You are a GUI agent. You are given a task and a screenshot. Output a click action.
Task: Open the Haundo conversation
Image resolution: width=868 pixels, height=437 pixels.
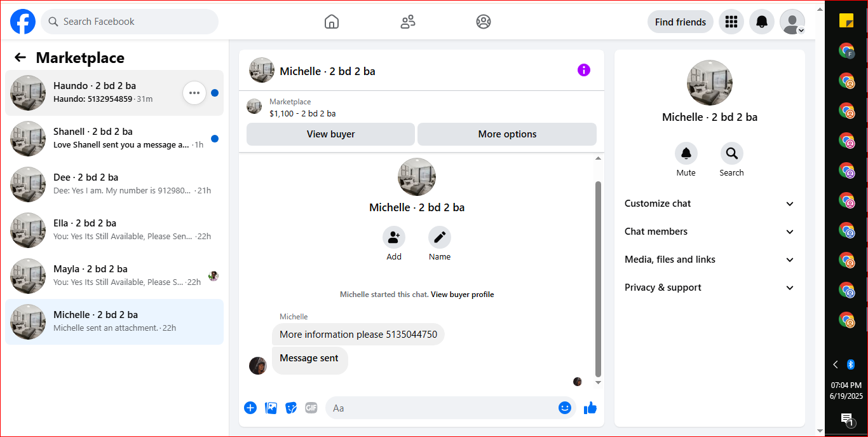click(x=114, y=93)
